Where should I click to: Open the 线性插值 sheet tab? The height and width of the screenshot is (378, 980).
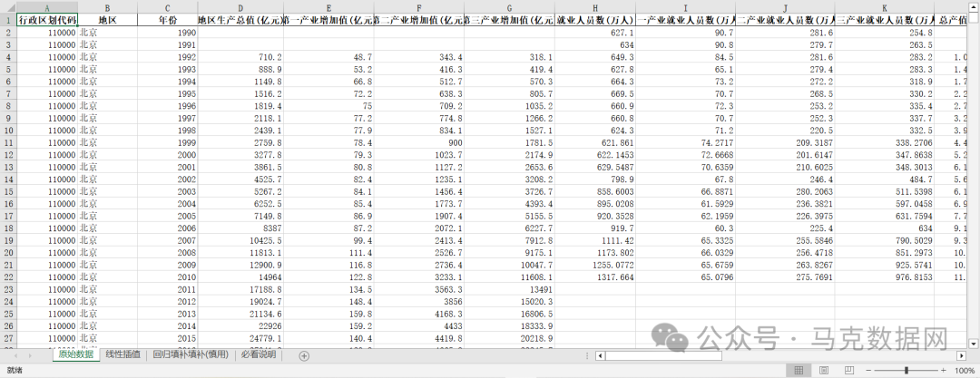click(x=123, y=354)
